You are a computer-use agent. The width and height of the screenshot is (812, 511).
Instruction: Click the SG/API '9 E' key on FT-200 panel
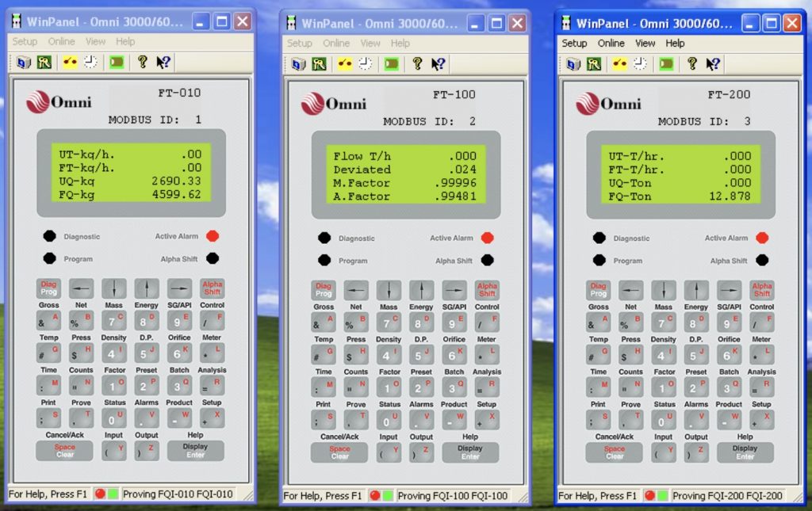(730, 322)
